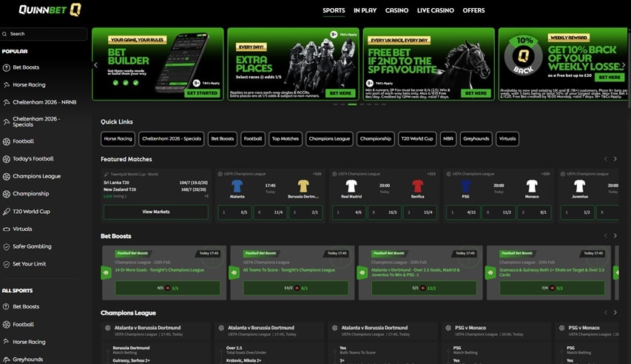Open the 10% back weekly reward banner

coord(563,64)
